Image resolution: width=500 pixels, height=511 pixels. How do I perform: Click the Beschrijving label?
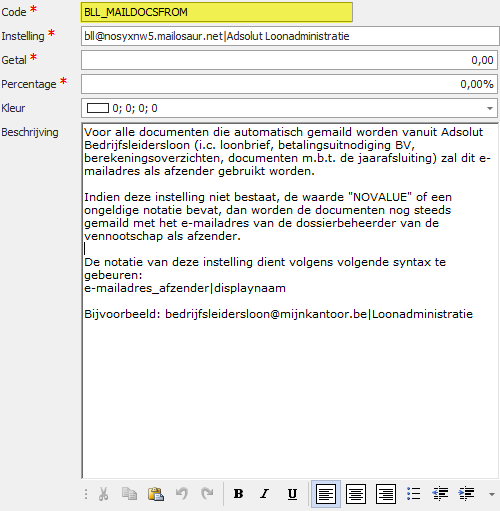pos(30,132)
